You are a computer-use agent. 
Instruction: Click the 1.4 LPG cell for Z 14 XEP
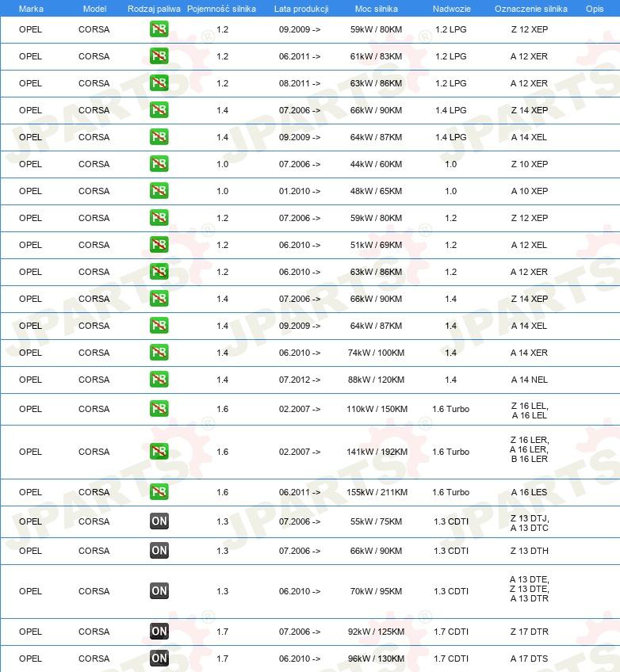450,110
